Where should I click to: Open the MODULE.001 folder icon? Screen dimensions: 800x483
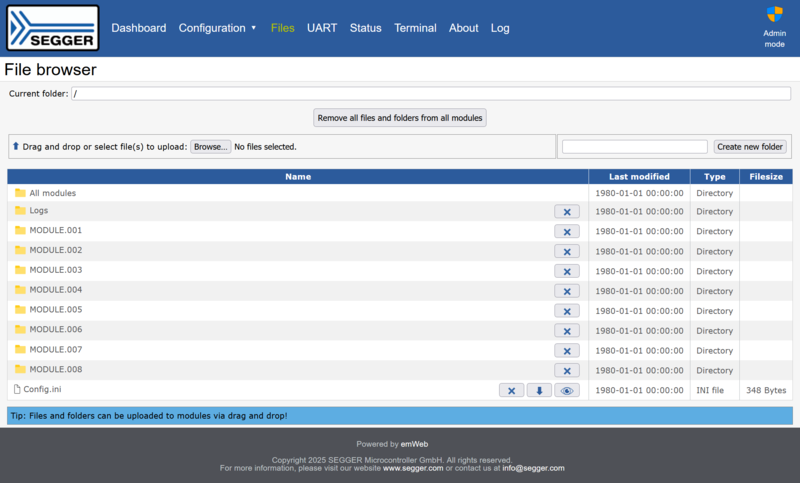[x=20, y=230]
